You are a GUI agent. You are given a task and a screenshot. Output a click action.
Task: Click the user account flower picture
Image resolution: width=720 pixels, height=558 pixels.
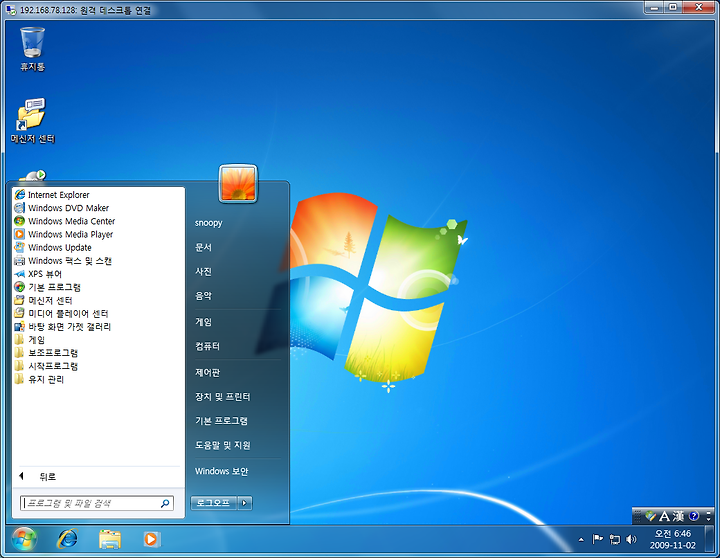tap(238, 183)
